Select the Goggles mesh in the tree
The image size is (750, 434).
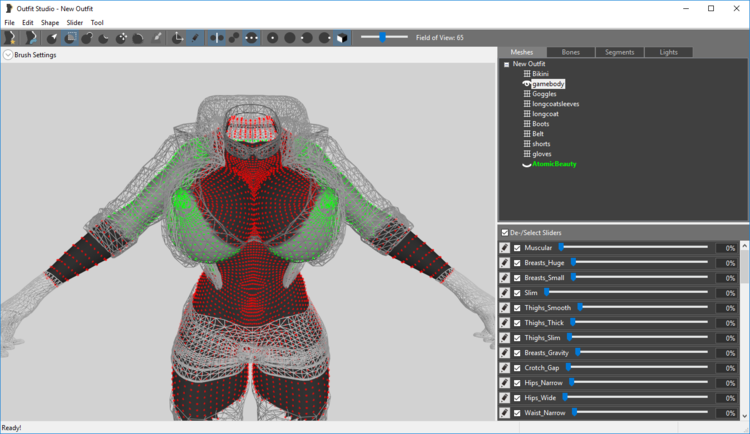point(544,94)
